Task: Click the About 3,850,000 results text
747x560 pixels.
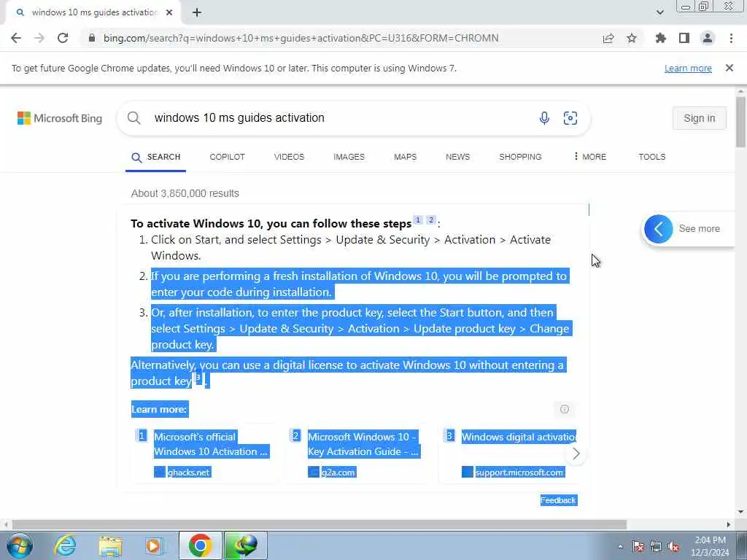Action: [185, 193]
